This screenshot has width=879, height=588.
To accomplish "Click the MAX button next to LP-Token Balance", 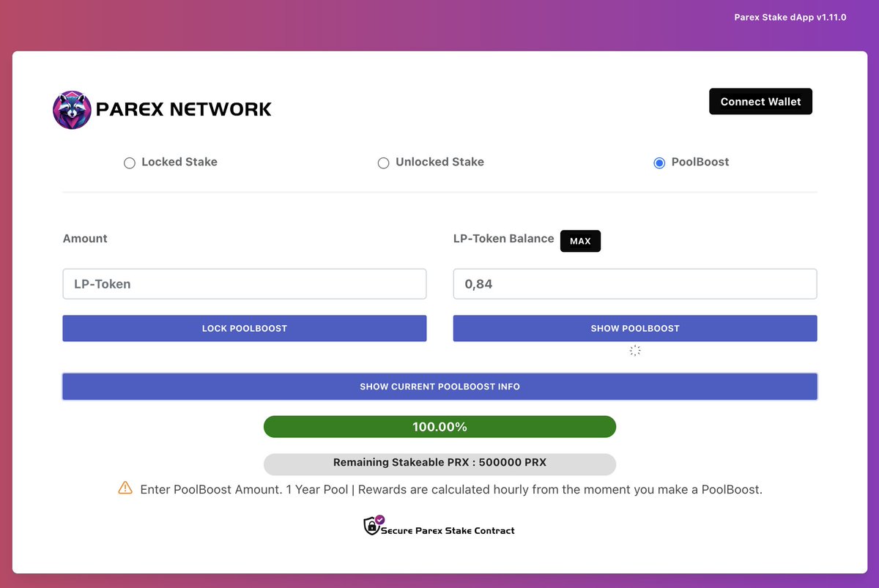I will (580, 241).
